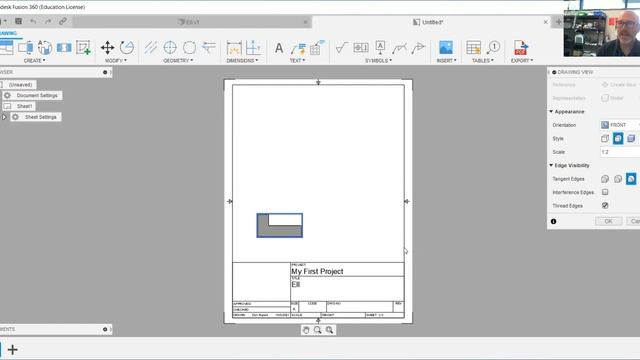Select the Datum Identifier symbol tool

pyautogui.click(x=380, y=47)
